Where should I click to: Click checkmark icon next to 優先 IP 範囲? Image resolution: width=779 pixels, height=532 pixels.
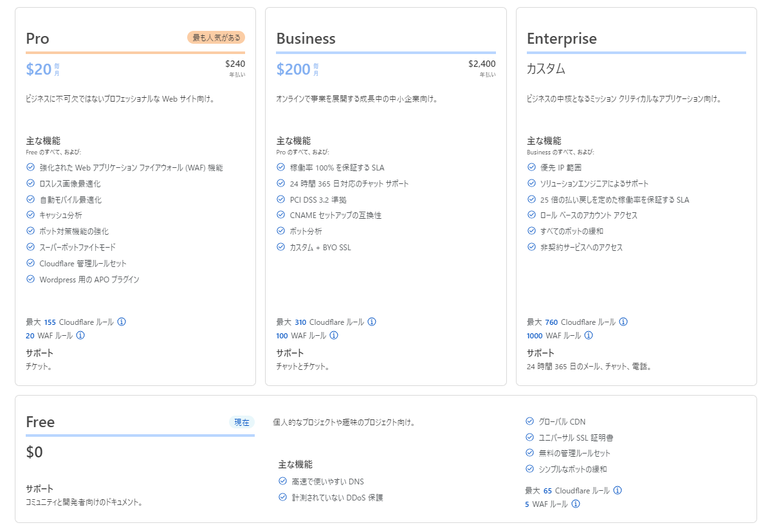point(531,167)
